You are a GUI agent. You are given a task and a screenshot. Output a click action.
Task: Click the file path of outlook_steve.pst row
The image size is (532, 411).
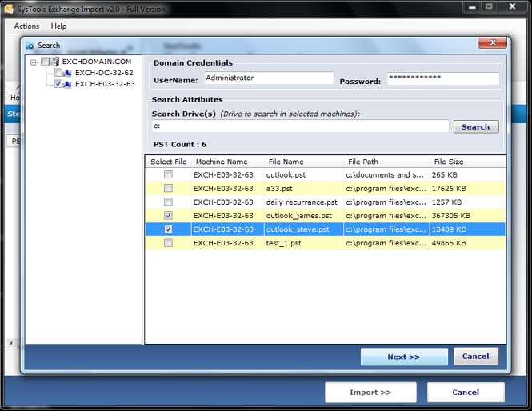coord(386,229)
